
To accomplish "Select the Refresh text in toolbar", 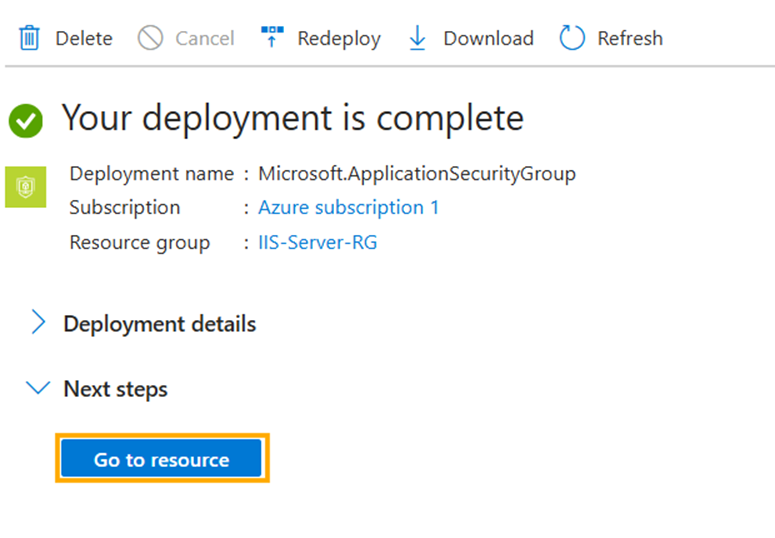I will [630, 39].
